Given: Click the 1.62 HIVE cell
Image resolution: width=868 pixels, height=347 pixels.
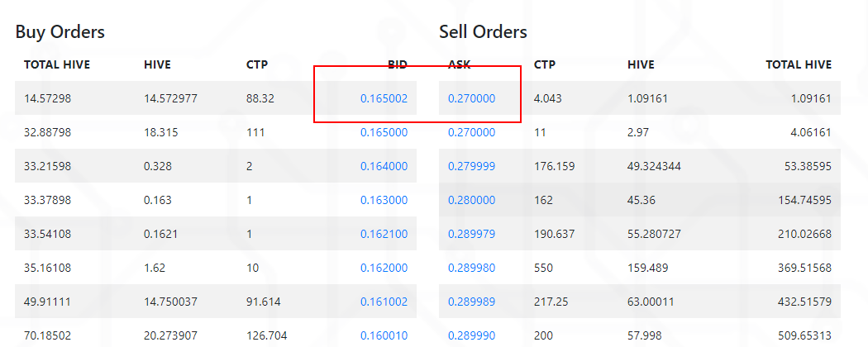Looking at the screenshot, I should (x=155, y=268).
